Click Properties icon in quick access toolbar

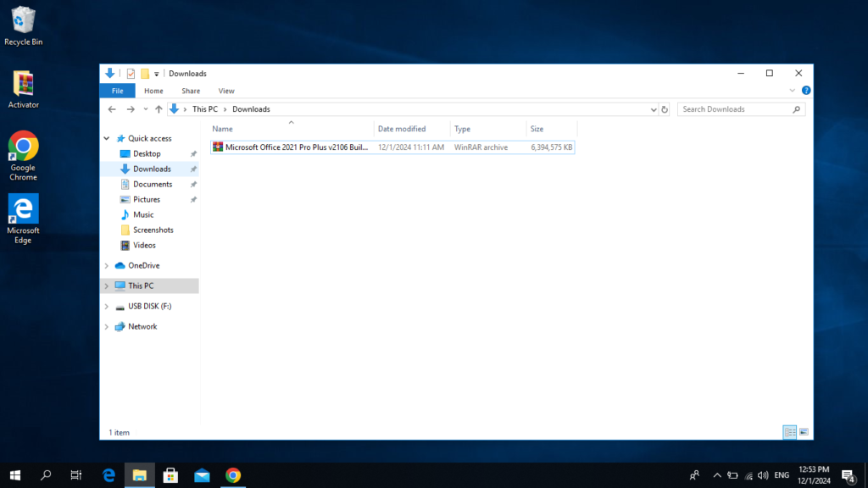click(131, 74)
